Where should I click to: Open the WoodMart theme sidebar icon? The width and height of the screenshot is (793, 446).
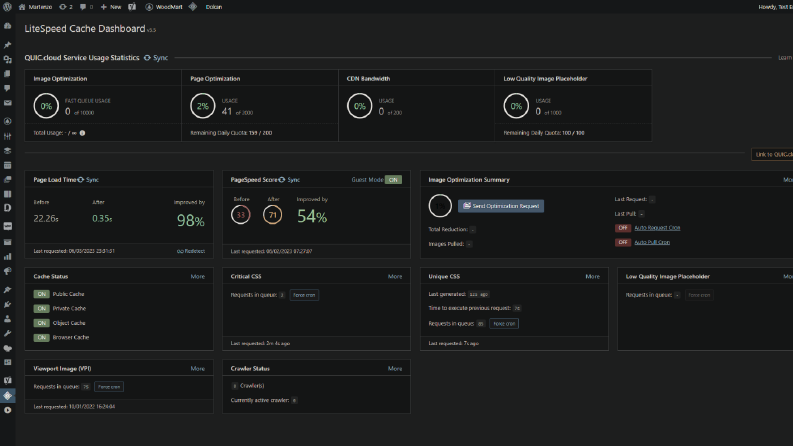(x=8, y=121)
